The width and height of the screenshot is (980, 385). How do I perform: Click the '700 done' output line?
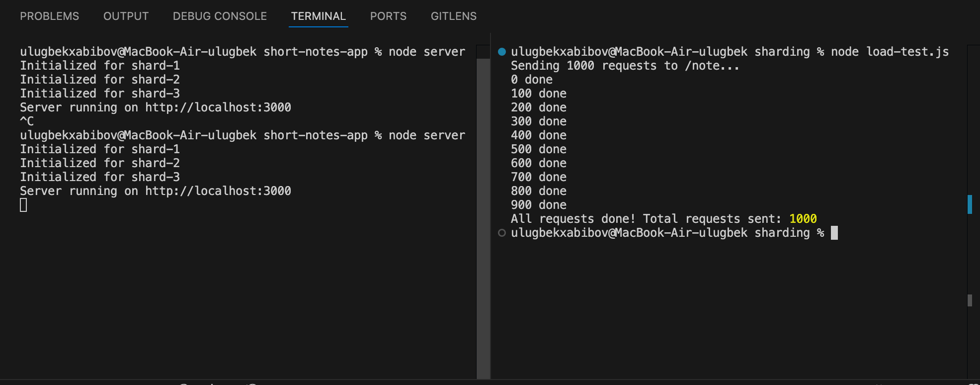(539, 177)
